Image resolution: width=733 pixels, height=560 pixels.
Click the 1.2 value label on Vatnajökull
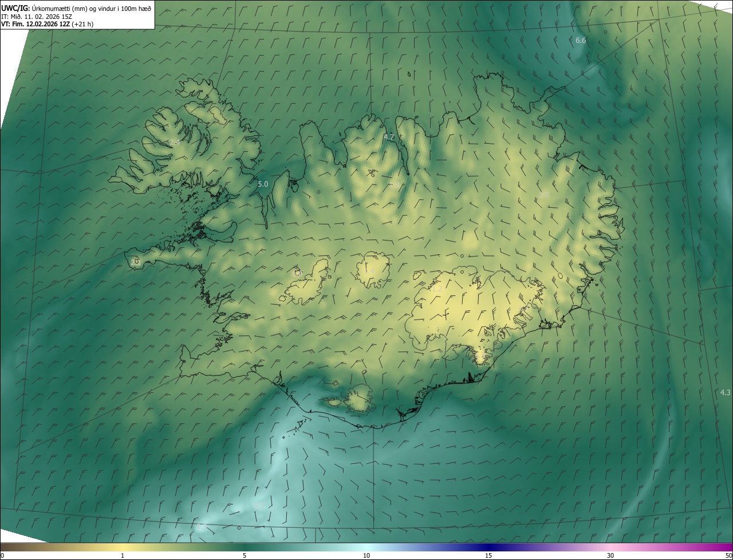coord(437,289)
